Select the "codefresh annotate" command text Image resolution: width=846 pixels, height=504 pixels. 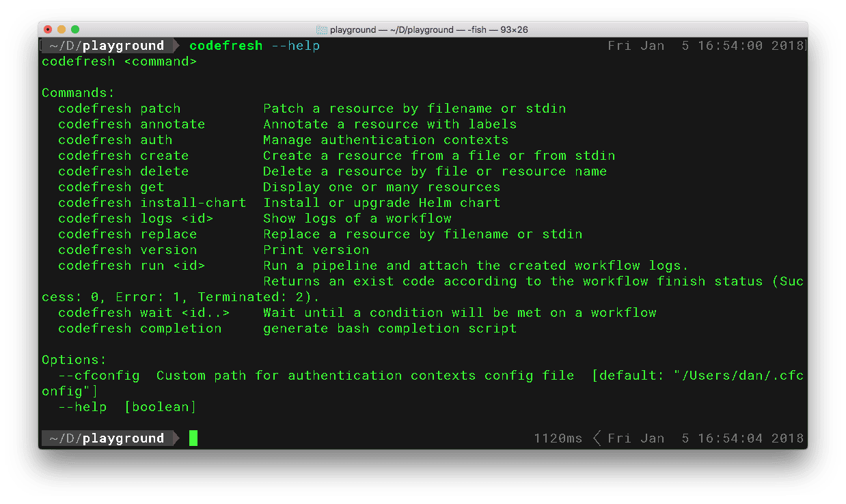coord(132,124)
